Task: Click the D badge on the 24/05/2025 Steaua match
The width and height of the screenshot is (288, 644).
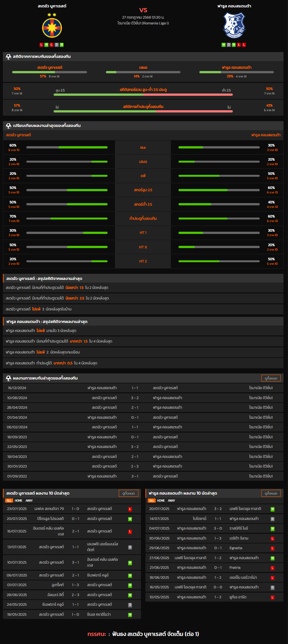Action: click(x=130, y=605)
